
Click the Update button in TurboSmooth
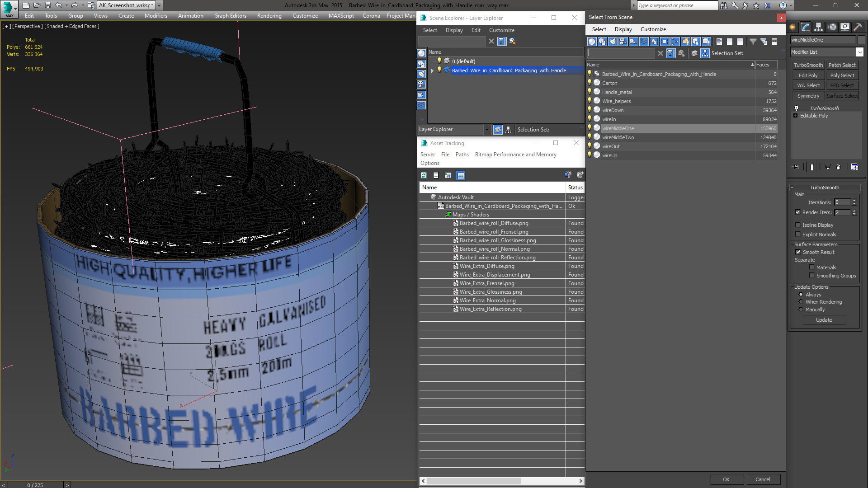824,320
